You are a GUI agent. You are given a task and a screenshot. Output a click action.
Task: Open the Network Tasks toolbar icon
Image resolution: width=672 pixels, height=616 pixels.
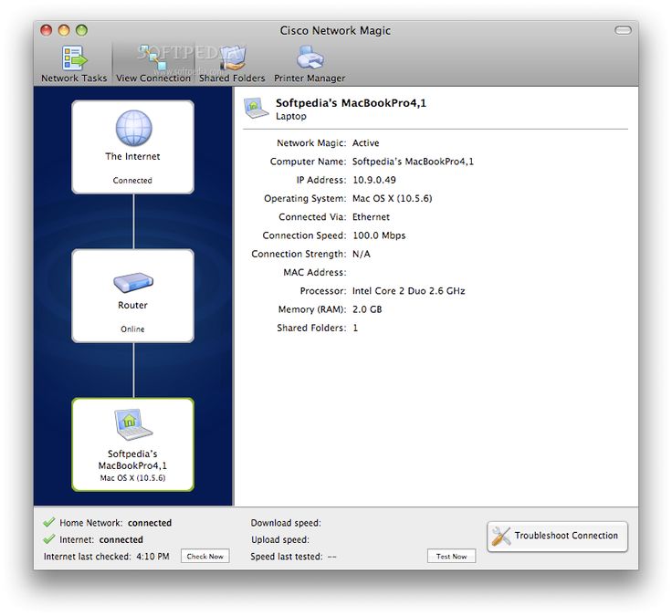pos(74,58)
